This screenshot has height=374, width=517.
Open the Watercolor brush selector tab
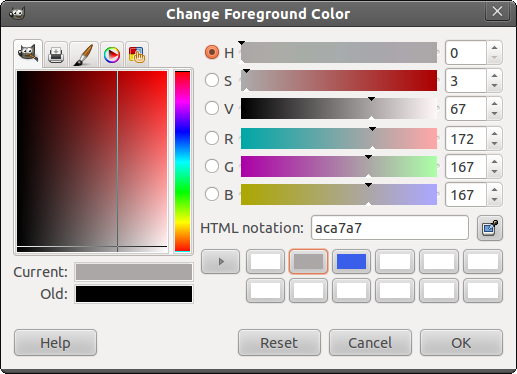pos(84,54)
